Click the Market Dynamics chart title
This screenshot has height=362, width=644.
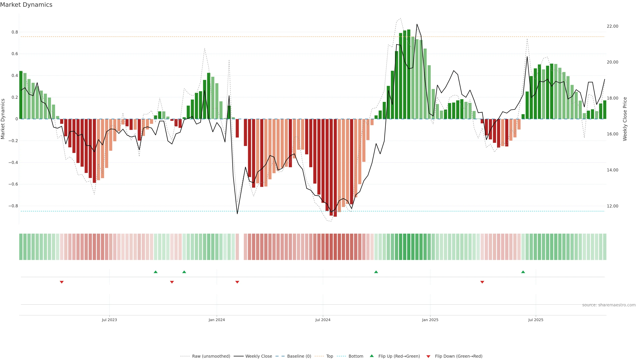pyautogui.click(x=26, y=5)
